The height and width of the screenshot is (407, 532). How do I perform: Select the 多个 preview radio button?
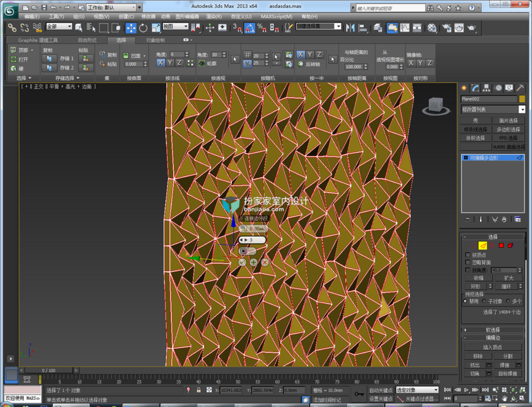tap(508, 301)
